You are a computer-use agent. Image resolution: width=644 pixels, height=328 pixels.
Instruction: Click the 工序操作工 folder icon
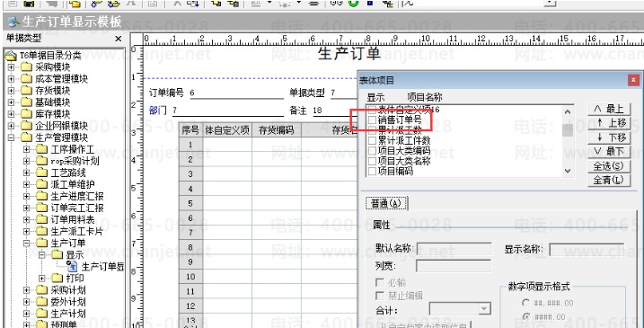[42, 149]
